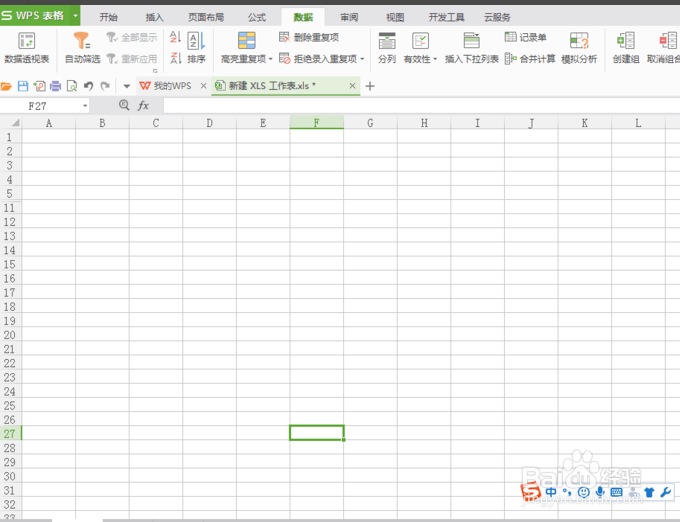Click 取消组合 ungroup button
The image size is (680, 522).
(663, 47)
